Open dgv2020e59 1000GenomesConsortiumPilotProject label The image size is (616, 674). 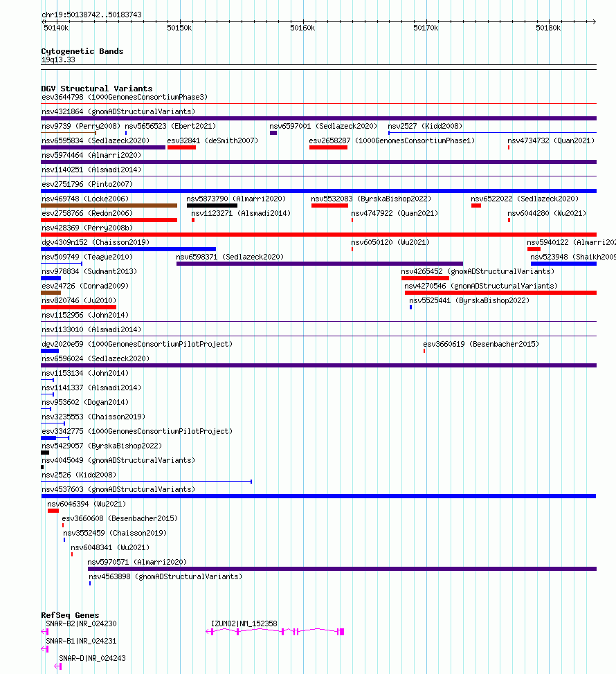[x=137, y=344]
